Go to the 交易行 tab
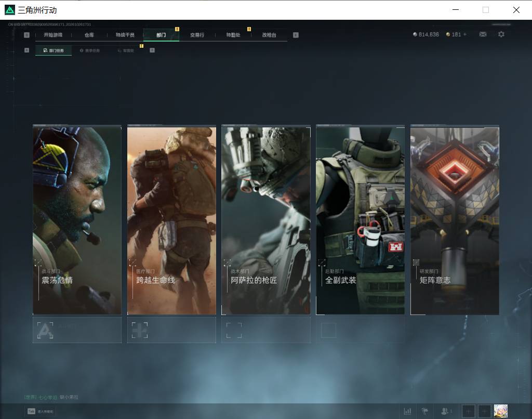This screenshot has width=532, height=419. coord(197,35)
